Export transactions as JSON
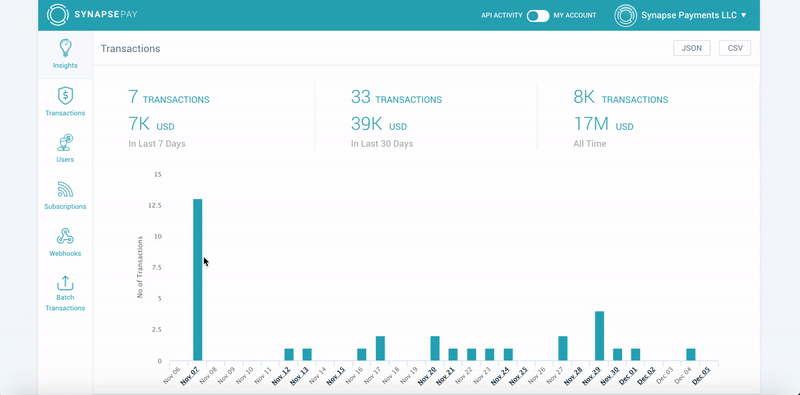This screenshot has height=395, width=800. (x=691, y=48)
